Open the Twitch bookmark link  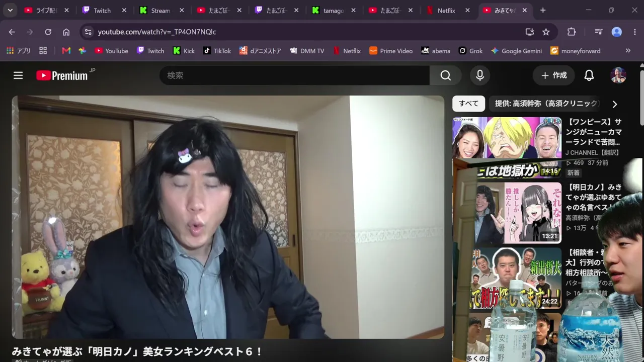pos(150,51)
